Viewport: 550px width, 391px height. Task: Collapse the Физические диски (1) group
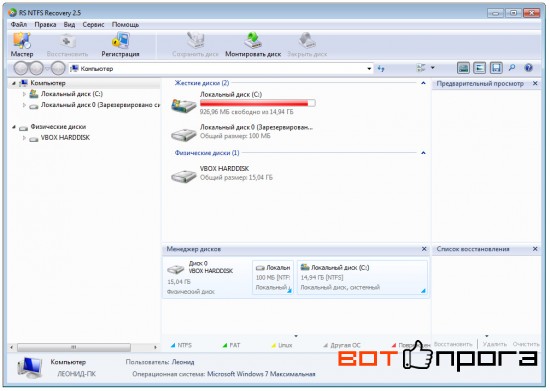423,153
